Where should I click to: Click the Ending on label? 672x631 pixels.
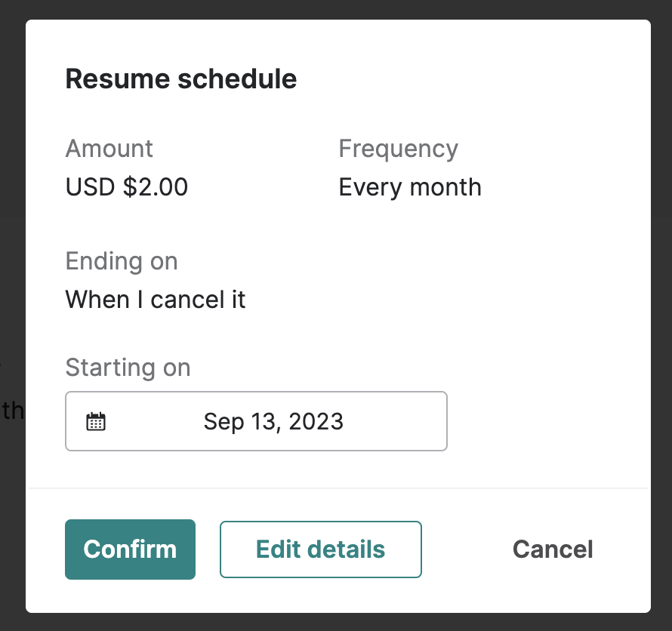click(122, 261)
